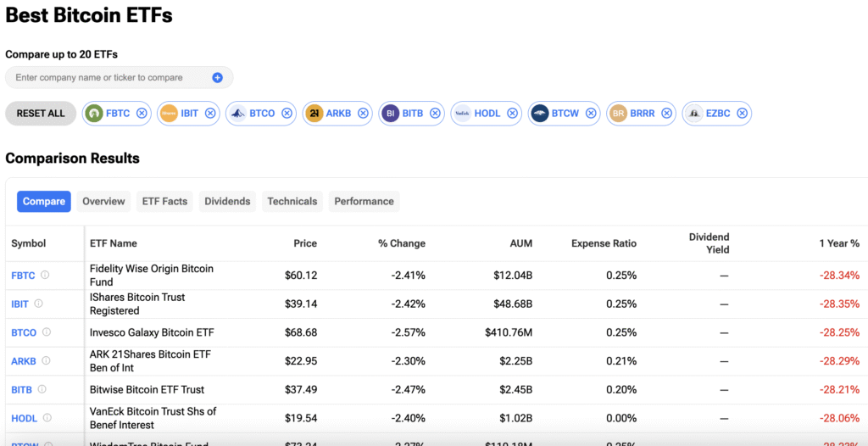This screenshot has width=868, height=446.
Task: Remove IBIT from comparison via X icon
Action: pos(210,114)
